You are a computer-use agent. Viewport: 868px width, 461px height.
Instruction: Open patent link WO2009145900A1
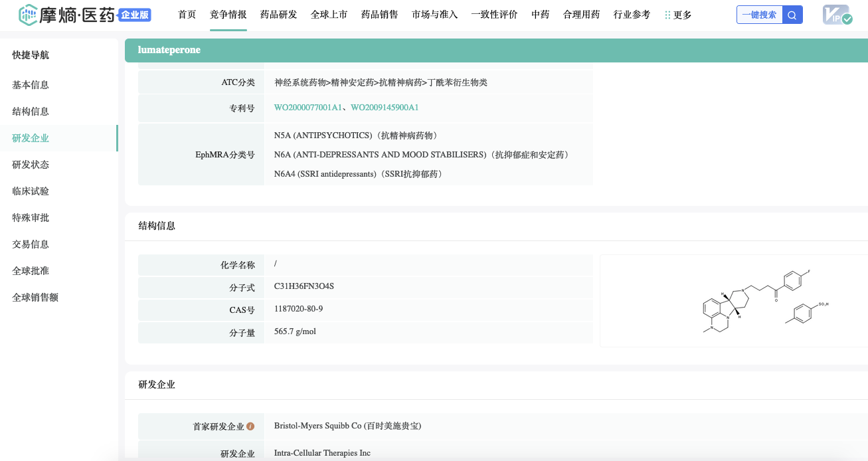pyautogui.click(x=385, y=108)
